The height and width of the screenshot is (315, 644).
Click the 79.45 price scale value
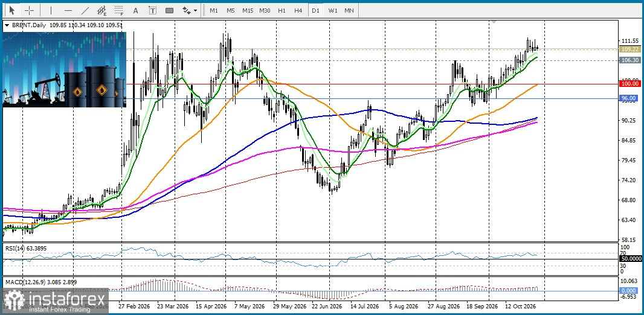click(630, 161)
